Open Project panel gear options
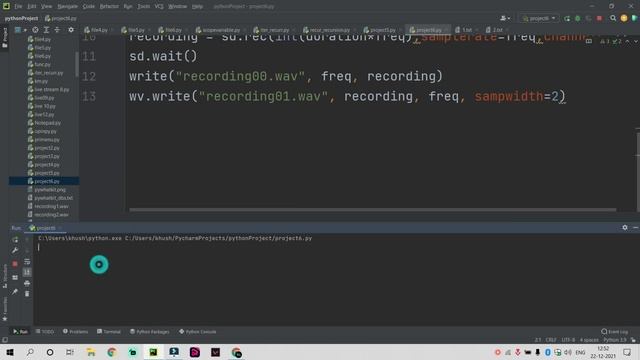 click(x=71, y=30)
